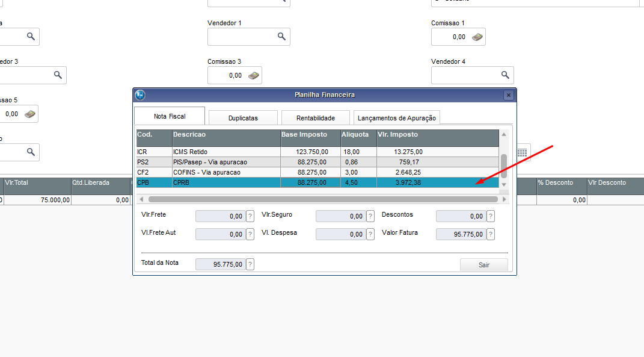Click the Vlr Desconto column header
Image resolution: width=644 pixels, height=357 pixels.
point(615,186)
